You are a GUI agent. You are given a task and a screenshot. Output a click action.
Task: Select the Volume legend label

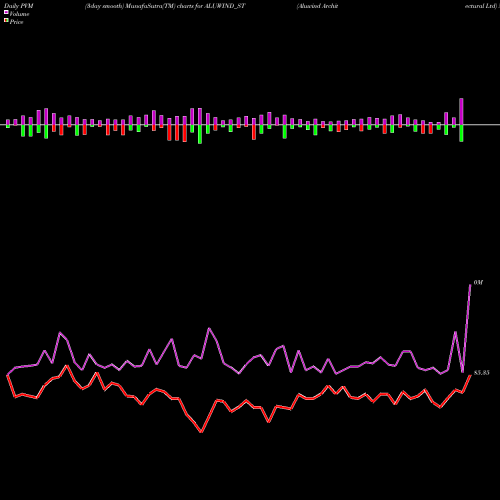point(19,14)
